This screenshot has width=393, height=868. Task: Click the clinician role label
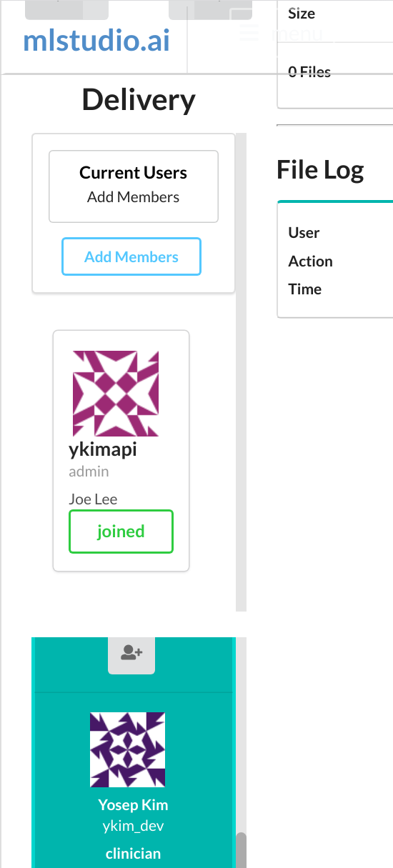point(134,854)
